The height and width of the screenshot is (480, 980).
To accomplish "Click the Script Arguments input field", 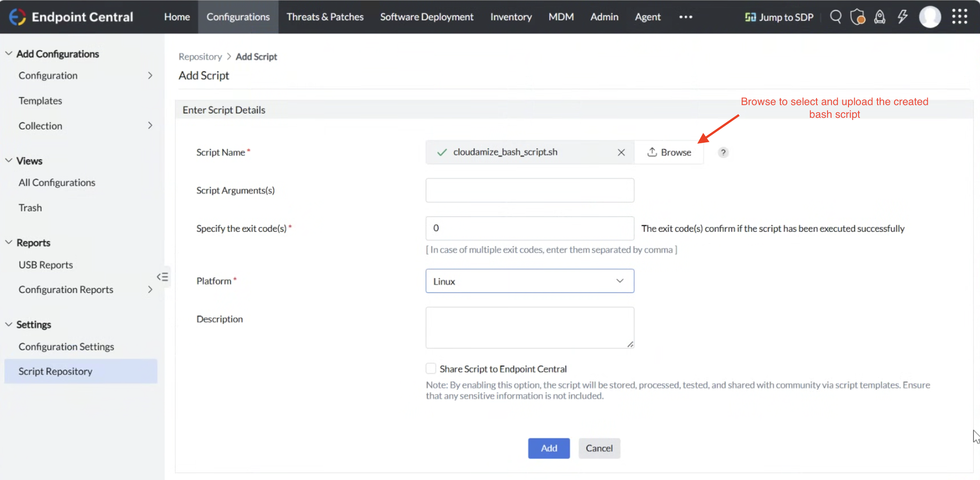I will pos(529,191).
